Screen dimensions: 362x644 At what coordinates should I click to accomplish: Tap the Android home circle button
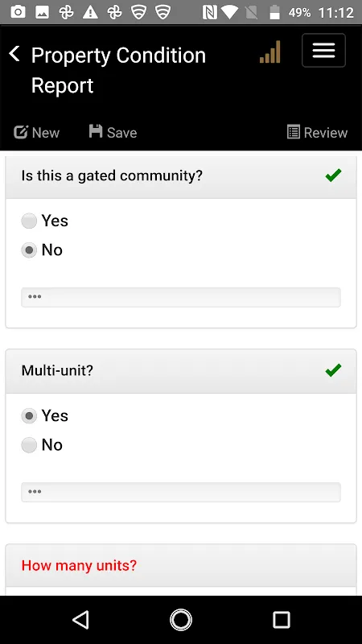click(x=181, y=619)
